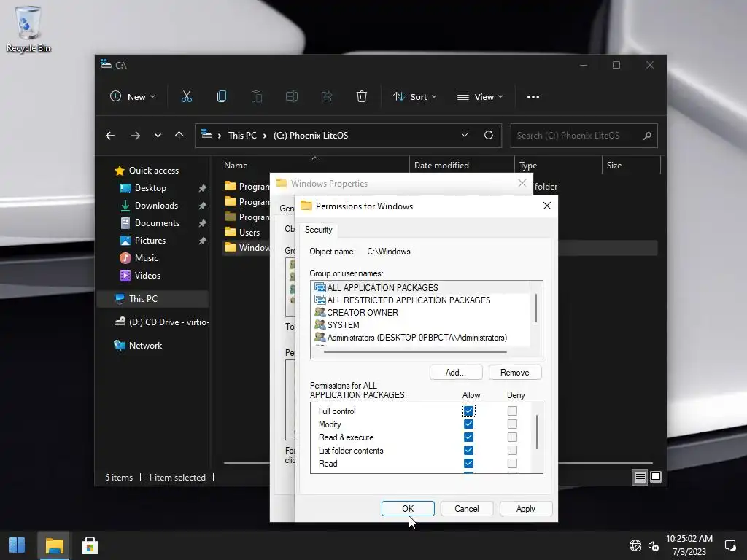The width and height of the screenshot is (747, 560).
Task: Click Cancel in the Permissions dialog
Action: [x=467, y=508]
